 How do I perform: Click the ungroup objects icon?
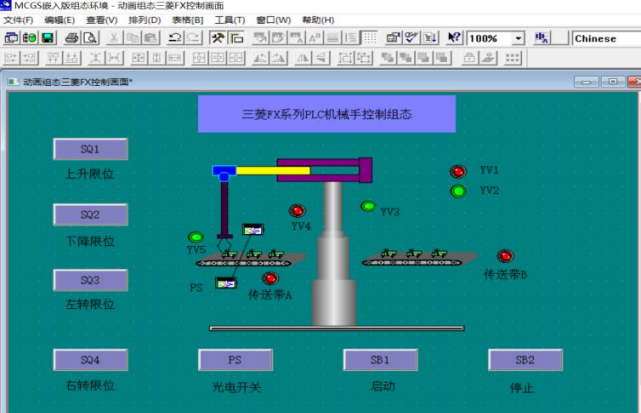[x=363, y=58]
